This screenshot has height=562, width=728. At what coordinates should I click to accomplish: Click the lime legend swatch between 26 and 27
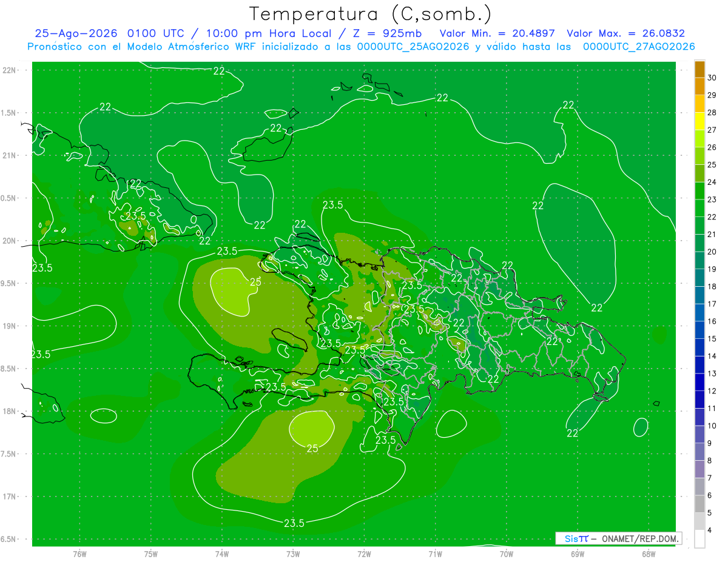pyautogui.click(x=699, y=138)
